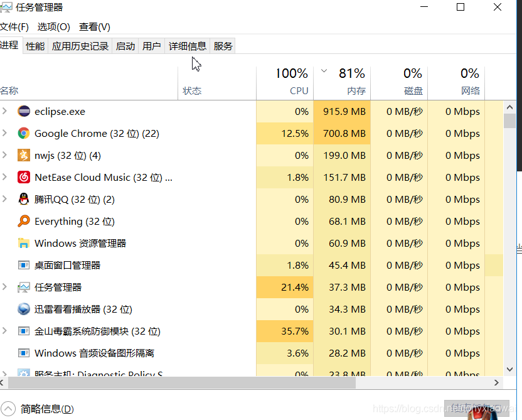522x420 pixels.
Task: Click the nwjs process icon
Action: click(x=24, y=155)
